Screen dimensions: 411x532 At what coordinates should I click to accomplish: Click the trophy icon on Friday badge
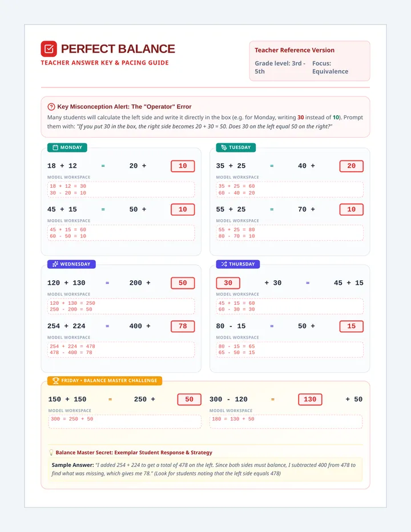click(x=56, y=381)
